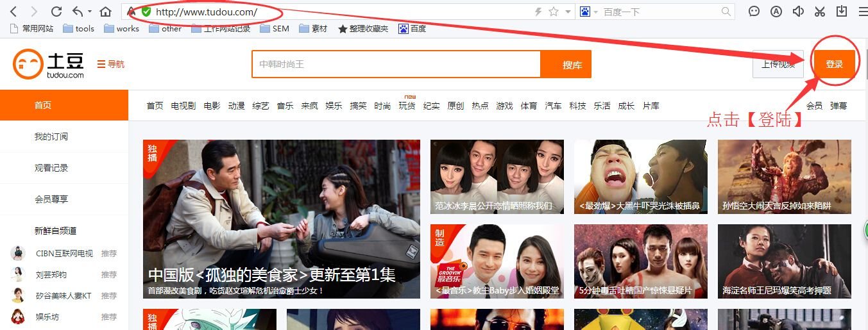The width and height of the screenshot is (868, 330).
Task: Open 范冰冰李晨公开恋情 video thumbnail
Action: pos(497,177)
